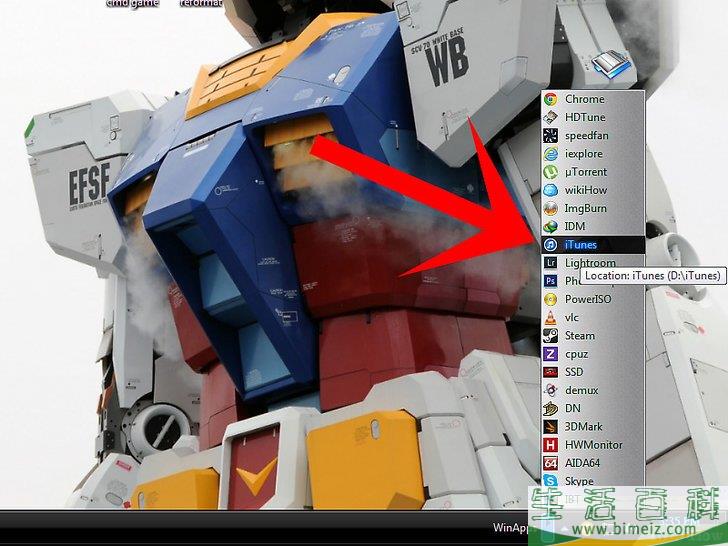Open HDTune in the popup list

pos(593,117)
